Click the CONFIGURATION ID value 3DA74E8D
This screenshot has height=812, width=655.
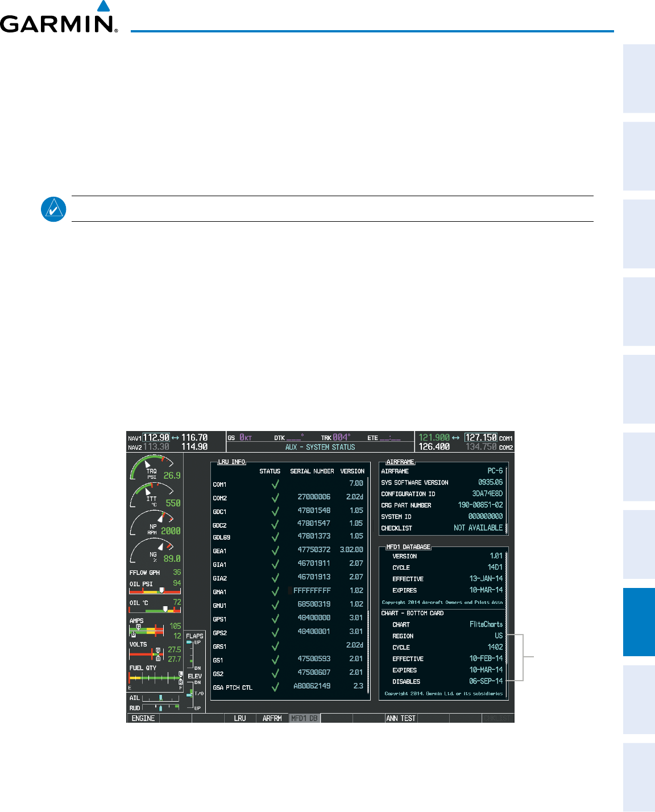[x=487, y=494]
